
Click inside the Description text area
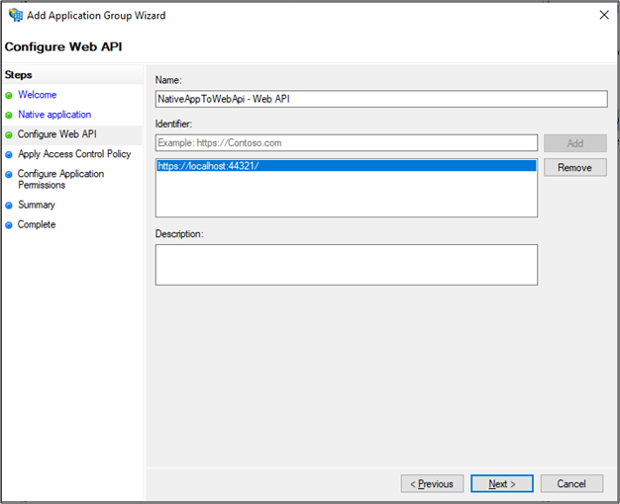[346, 265]
